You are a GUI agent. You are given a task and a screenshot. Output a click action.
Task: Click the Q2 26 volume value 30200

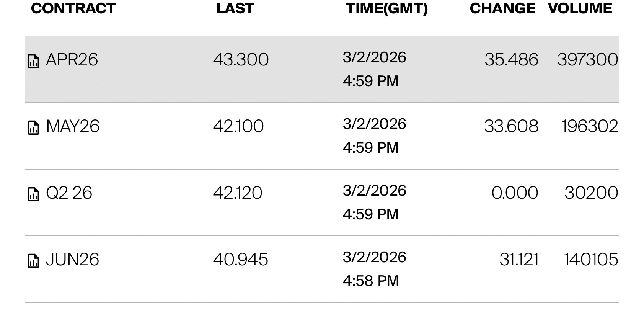[x=591, y=193]
